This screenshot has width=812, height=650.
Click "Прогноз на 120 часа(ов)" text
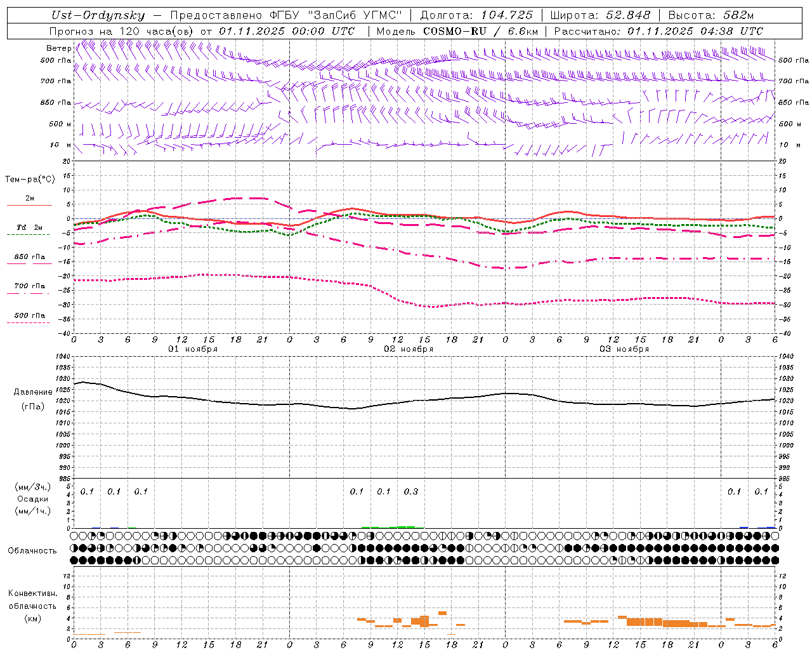[x=122, y=31]
